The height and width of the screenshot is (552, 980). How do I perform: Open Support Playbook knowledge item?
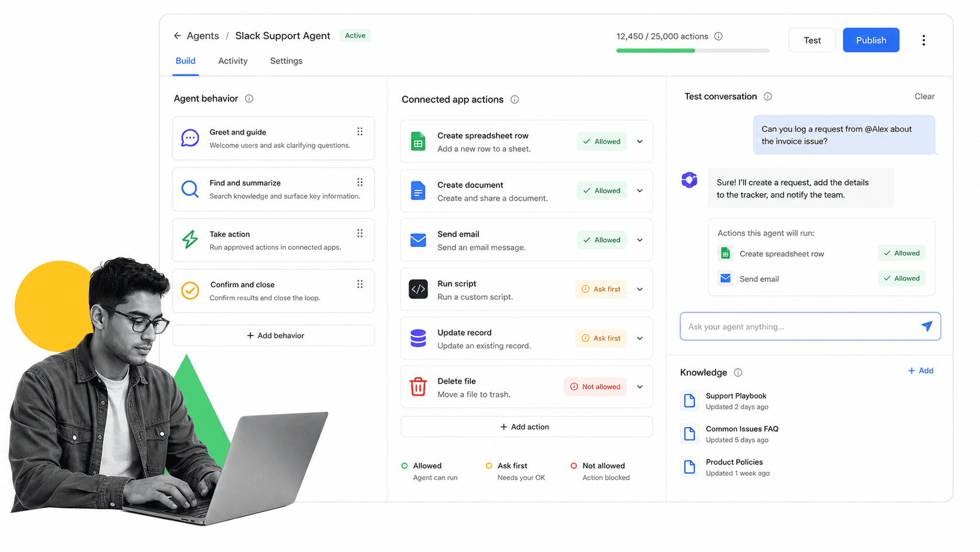pos(737,401)
